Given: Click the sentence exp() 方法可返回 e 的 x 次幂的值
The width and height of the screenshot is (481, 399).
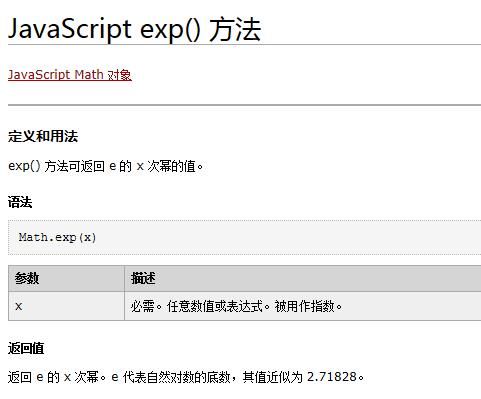Looking at the screenshot, I should point(105,166).
